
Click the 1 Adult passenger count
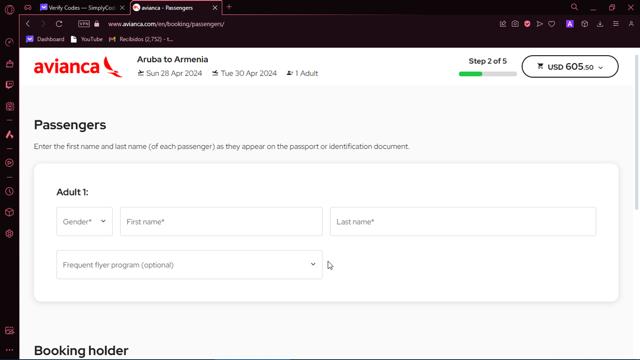(x=302, y=73)
